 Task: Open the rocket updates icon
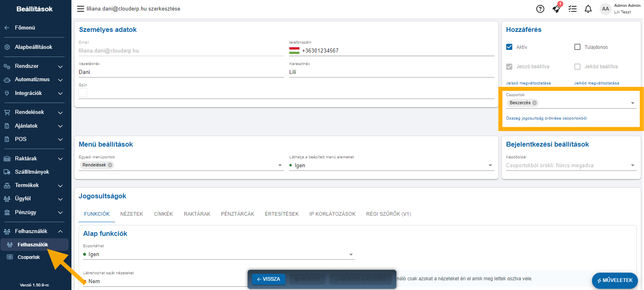tap(556, 9)
